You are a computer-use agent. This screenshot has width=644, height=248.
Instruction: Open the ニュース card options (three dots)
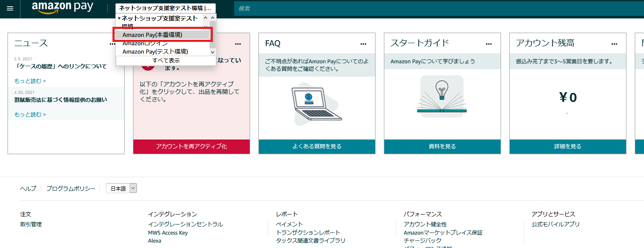112,44
